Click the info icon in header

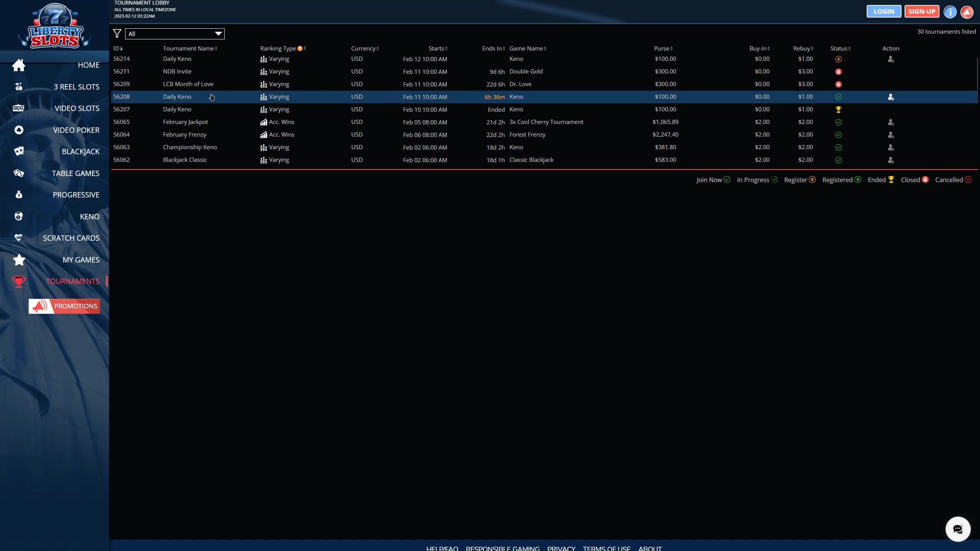950,12
